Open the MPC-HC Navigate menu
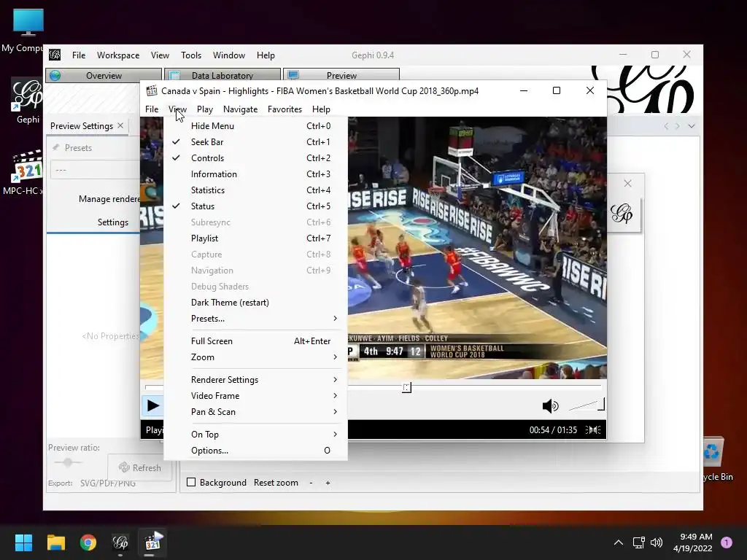The image size is (747, 560). (x=240, y=109)
